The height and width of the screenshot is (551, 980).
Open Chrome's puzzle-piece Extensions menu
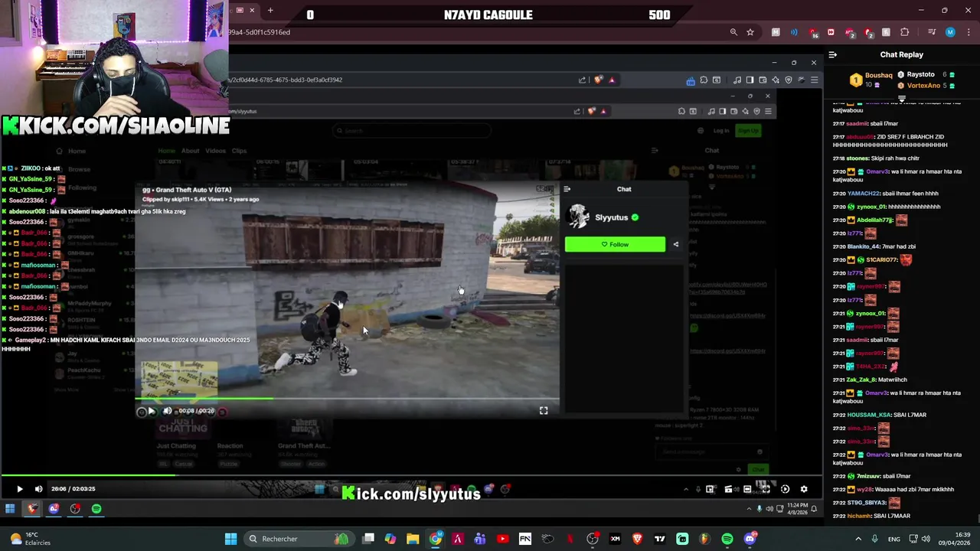pos(905,32)
